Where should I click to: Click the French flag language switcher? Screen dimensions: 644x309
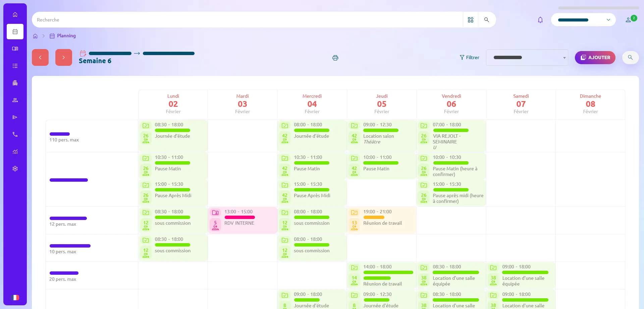coord(15,297)
